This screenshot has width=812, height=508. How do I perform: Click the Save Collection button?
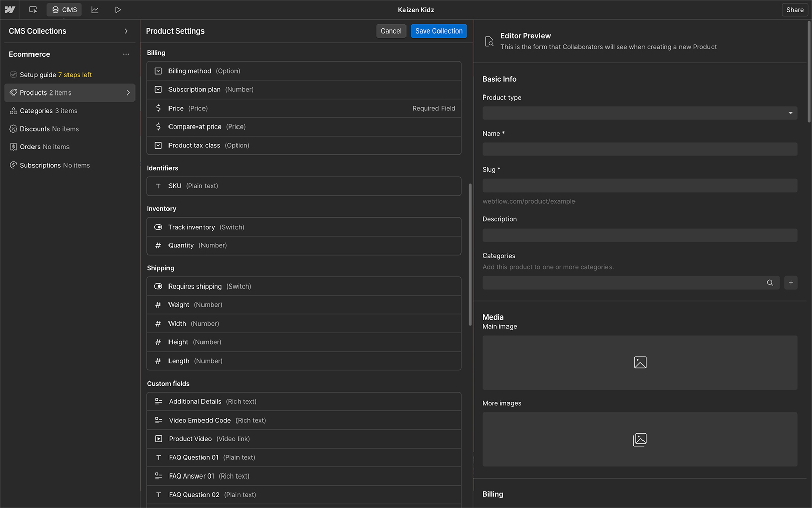[438, 31]
